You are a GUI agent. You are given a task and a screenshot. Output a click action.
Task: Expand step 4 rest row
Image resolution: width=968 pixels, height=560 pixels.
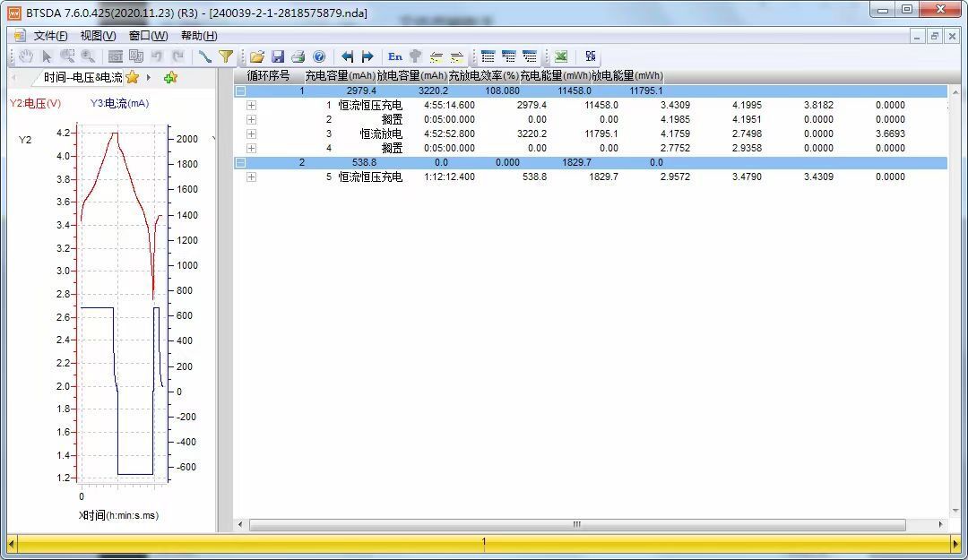251,148
